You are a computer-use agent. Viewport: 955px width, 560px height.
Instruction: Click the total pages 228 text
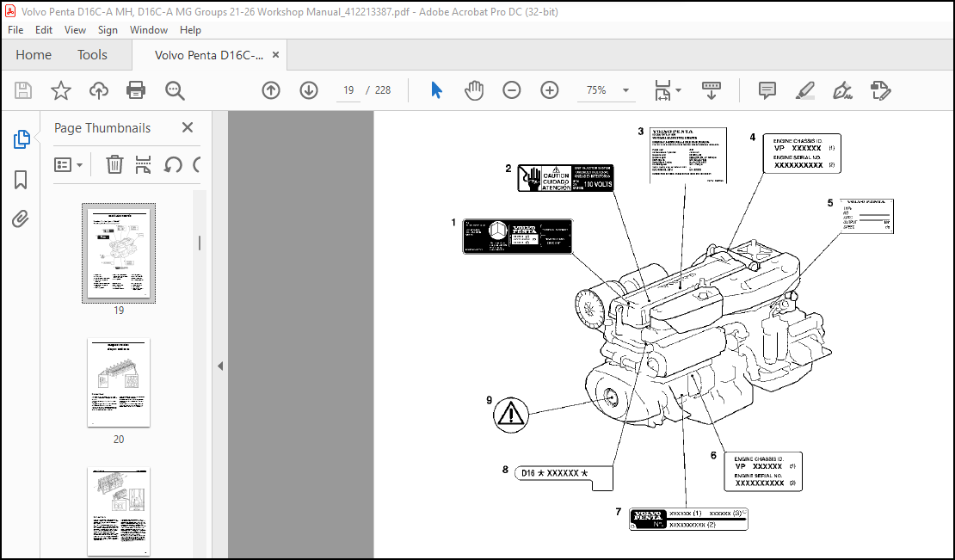click(x=383, y=90)
